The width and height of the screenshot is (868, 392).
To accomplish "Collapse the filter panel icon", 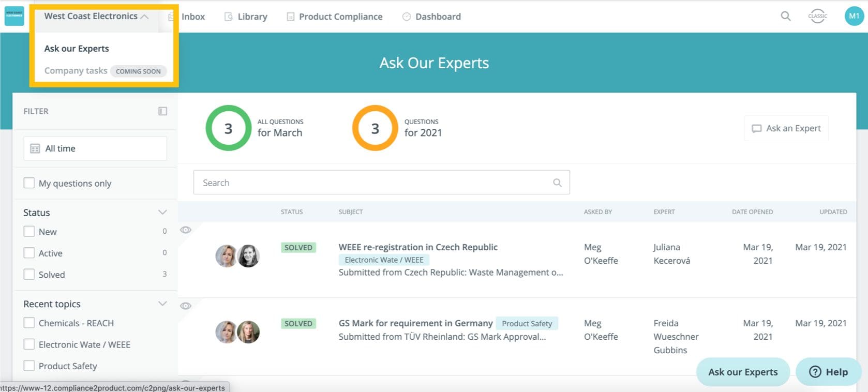I will click(x=162, y=111).
